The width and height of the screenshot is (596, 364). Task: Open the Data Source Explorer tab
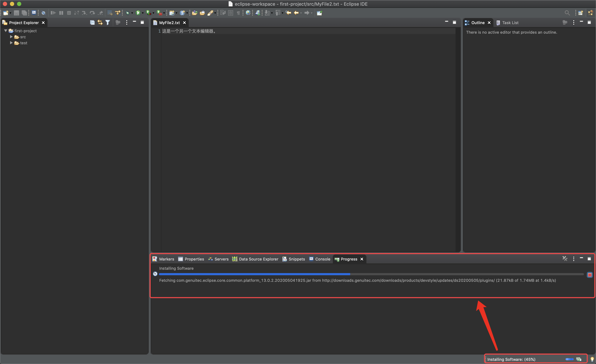click(x=255, y=259)
